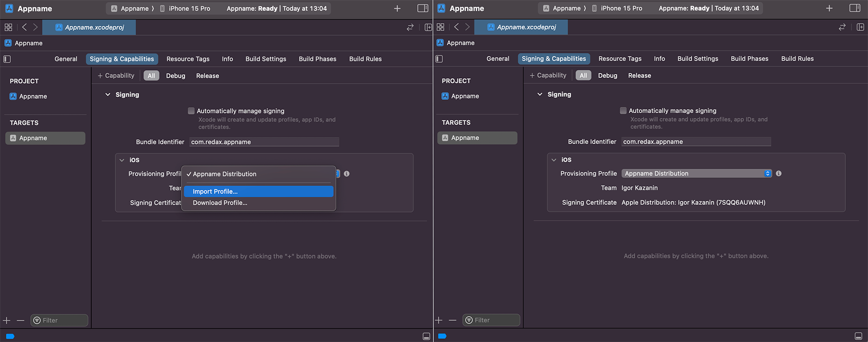Click the Bundle Identifier field in left window
This screenshot has height=342, width=868.
coord(264,142)
